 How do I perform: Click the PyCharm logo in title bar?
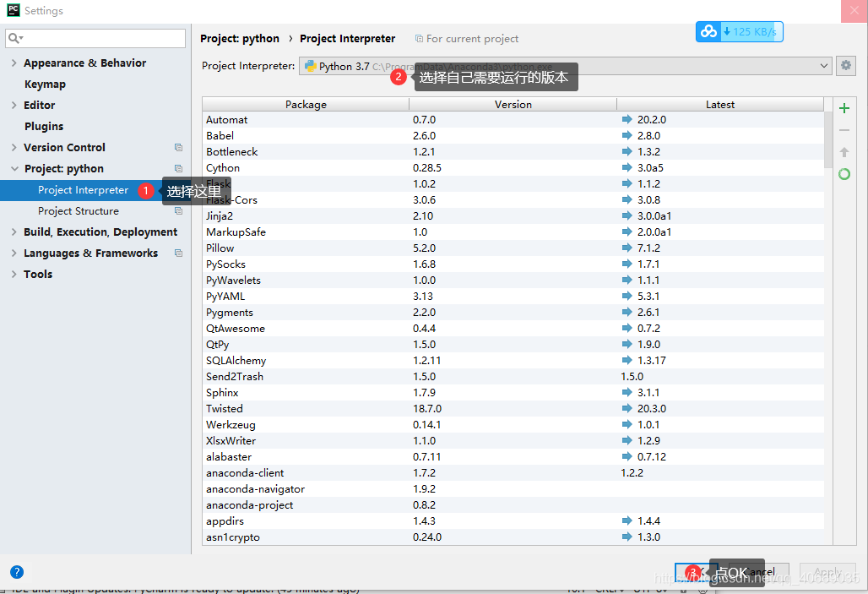pyautogui.click(x=14, y=10)
